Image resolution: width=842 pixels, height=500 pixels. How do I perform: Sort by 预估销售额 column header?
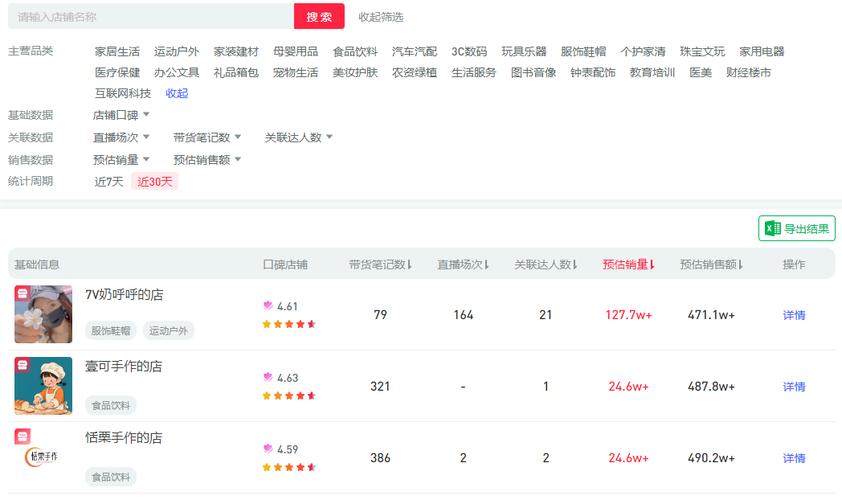click(709, 265)
